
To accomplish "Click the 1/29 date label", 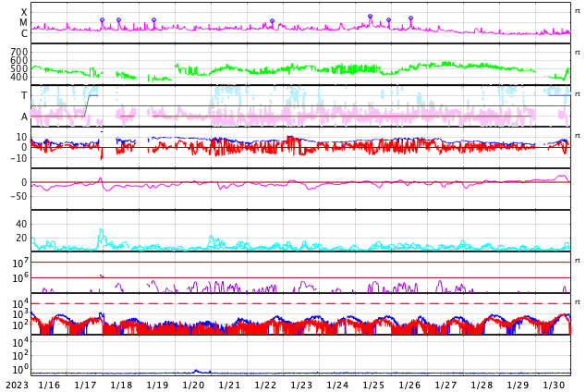I will [x=518, y=386].
